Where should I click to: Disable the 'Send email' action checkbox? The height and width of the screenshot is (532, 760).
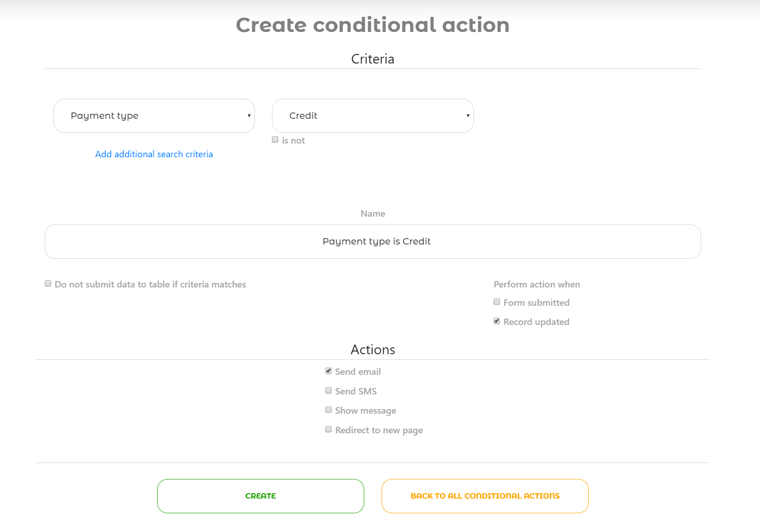click(329, 371)
